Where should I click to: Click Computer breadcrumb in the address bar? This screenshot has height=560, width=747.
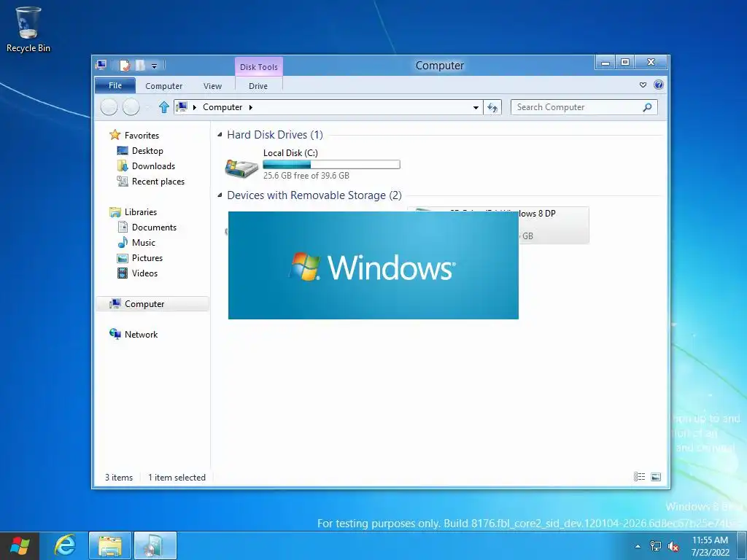(x=222, y=107)
